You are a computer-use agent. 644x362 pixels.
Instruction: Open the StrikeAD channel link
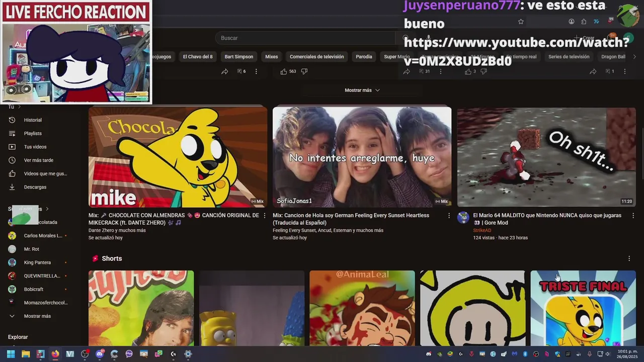(482, 231)
